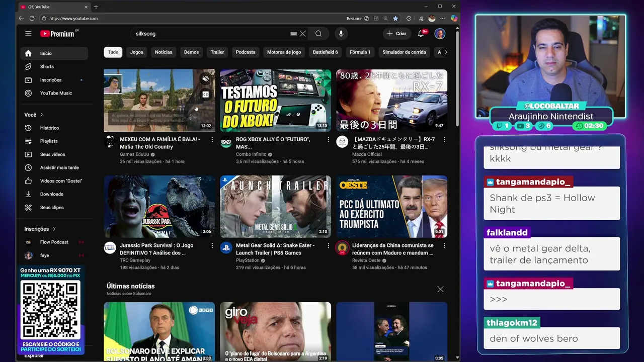Image resolution: width=644 pixels, height=362 pixels.
Task: Open options for Mafia video
Action: 212,140
